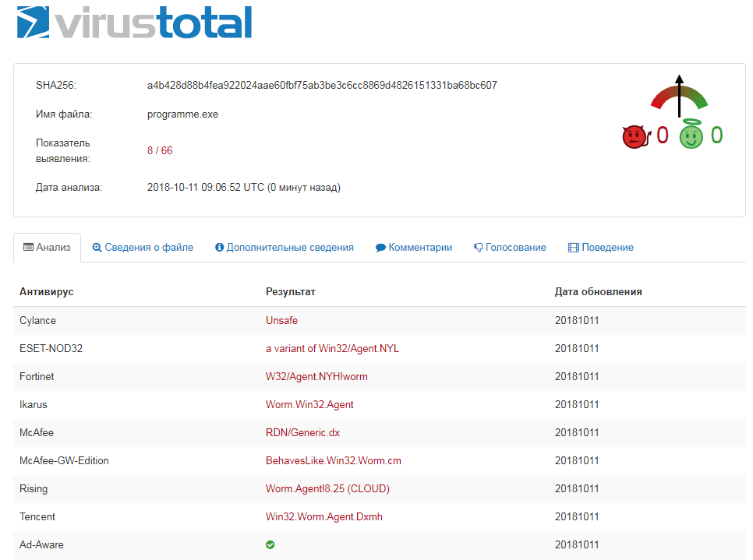Click the VirusTotal logo
The height and width of the screenshot is (560, 753).
click(134, 23)
